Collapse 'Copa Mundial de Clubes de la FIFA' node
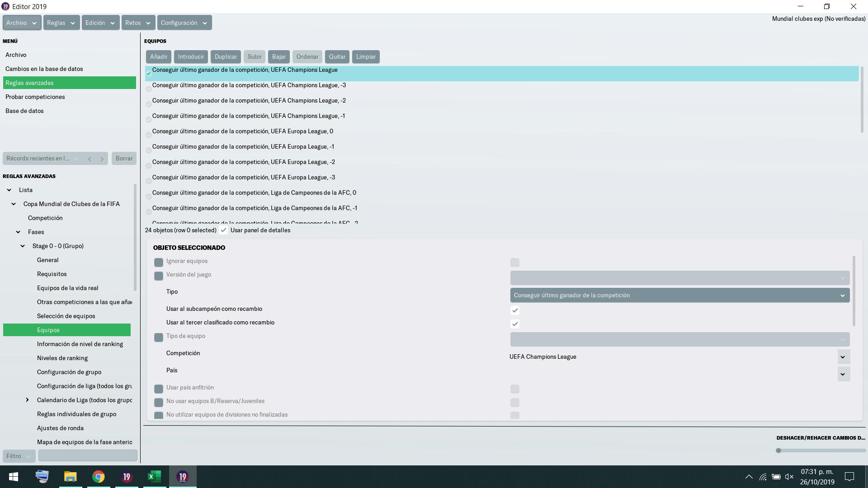Screen dimensions: 868x488 point(14,204)
